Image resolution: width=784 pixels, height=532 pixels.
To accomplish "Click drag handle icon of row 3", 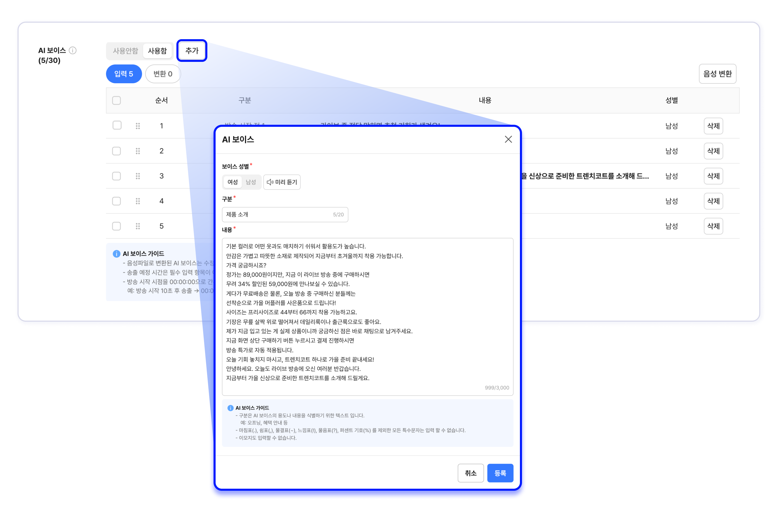I will pos(138,176).
